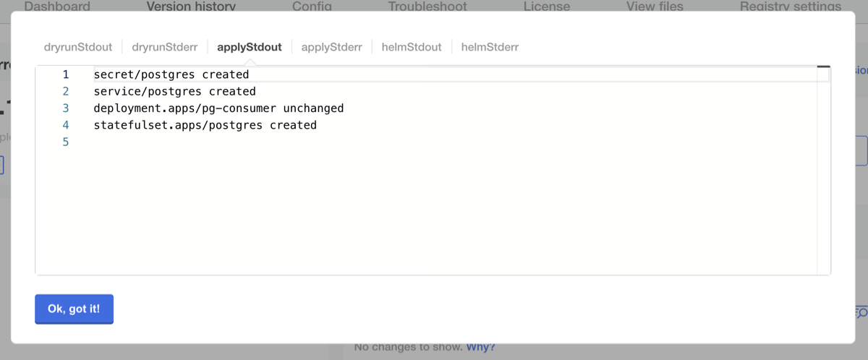
Task: View the helmStdout tab
Action: 412,48
